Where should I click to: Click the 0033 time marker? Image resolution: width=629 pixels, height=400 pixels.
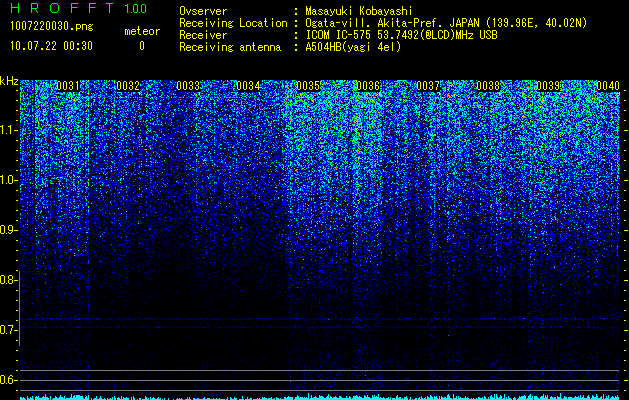click(188, 86)
